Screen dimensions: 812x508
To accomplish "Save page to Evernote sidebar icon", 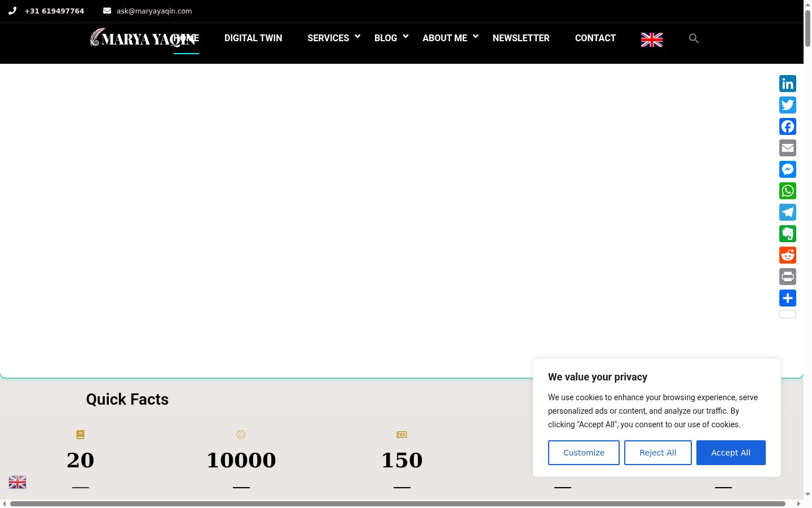I will (x=788, y=234).
